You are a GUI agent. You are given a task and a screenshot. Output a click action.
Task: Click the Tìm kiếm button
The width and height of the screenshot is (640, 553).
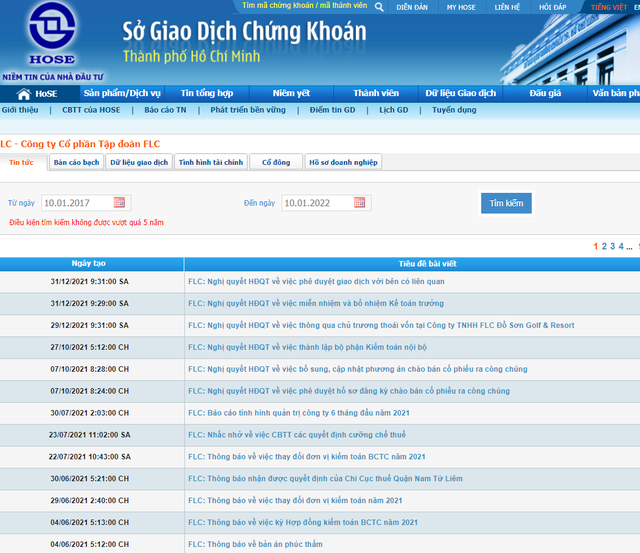point(506,203)
